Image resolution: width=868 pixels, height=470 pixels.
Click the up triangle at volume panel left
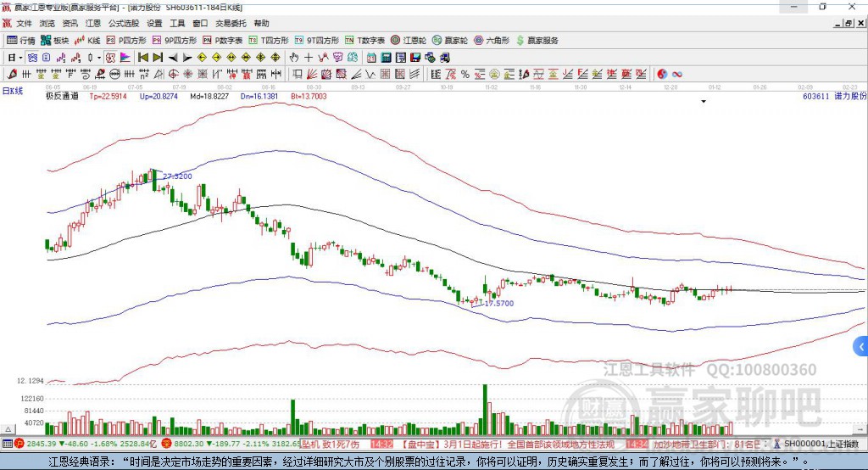coord(8,429)
